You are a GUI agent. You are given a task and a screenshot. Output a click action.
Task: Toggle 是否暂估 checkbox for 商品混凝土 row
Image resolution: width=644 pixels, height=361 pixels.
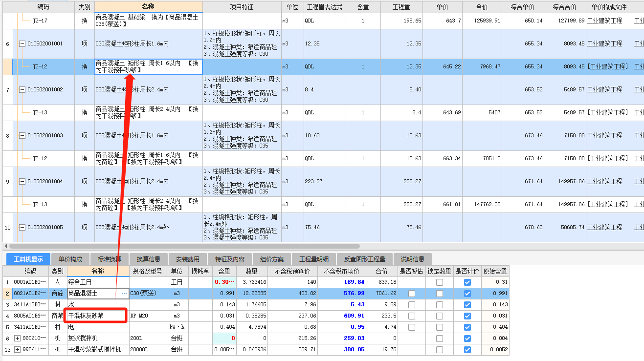pos(412,294)
